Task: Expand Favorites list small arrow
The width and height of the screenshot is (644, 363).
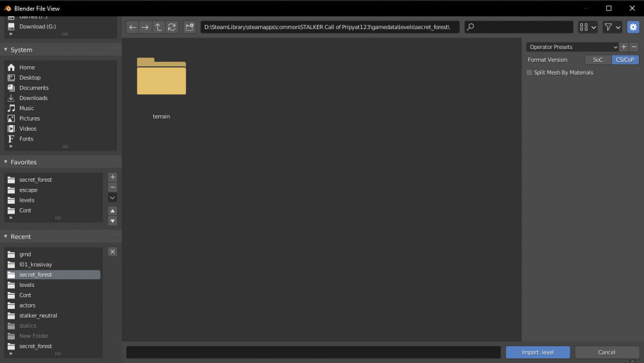Action: [11, 218]
